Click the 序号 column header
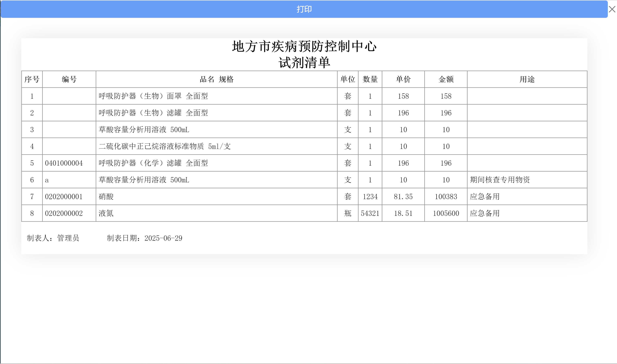This screenshot has height=364, width=617. [x=32, y=79]
